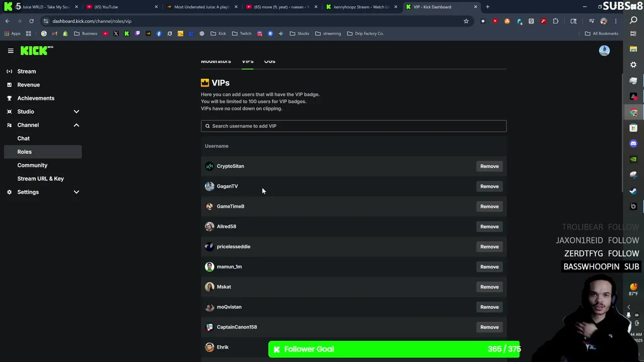Open Microsoft Store from the taskbar
This screenshot has height=362, width=644.
click(x=633, y=128)
